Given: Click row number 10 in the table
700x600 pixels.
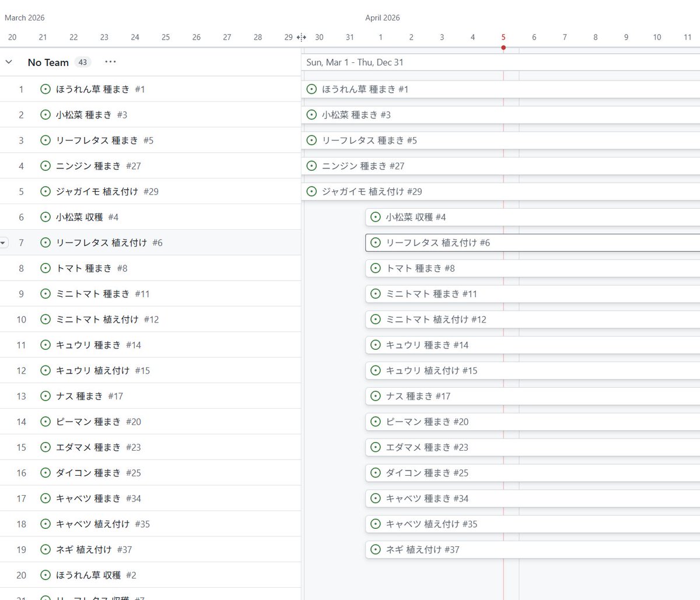Looking at the screenshot, I should click(22, 320).
